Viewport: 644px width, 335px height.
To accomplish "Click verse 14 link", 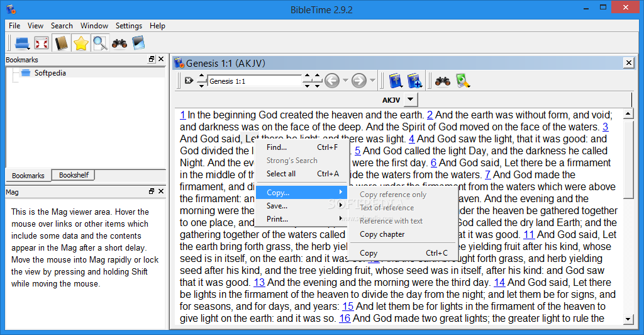I will click(499, 282).
